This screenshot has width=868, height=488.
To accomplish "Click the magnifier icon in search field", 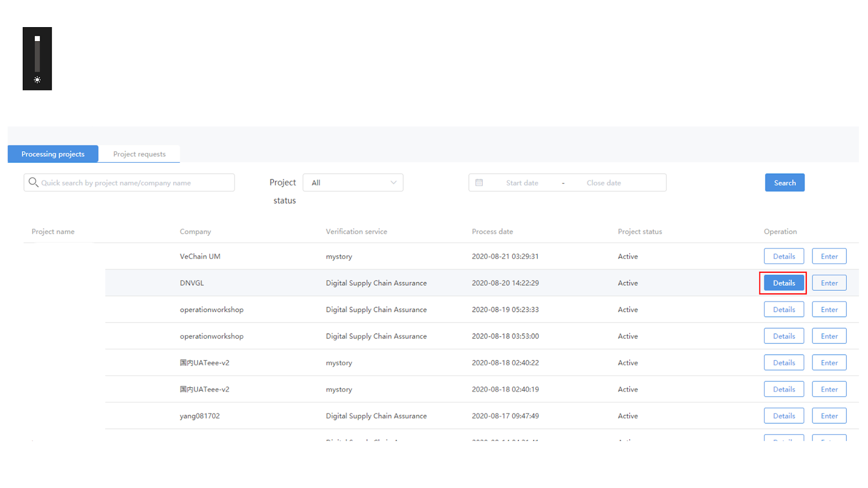I will (33, 182).
